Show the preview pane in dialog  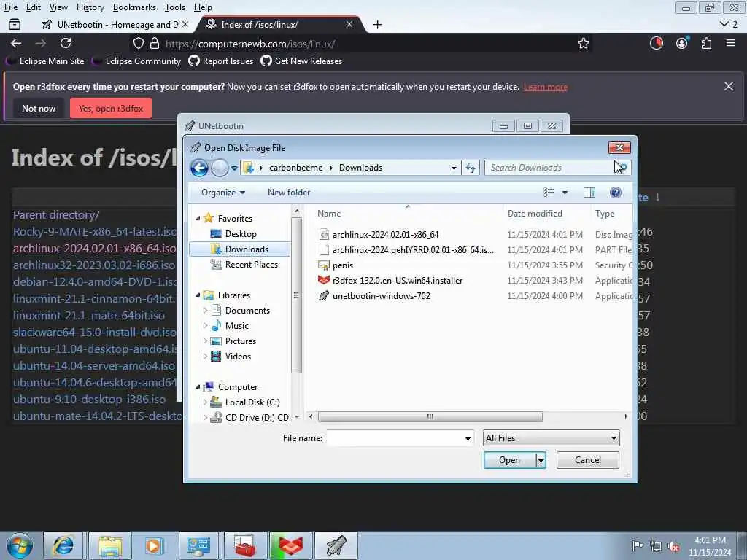589,192
